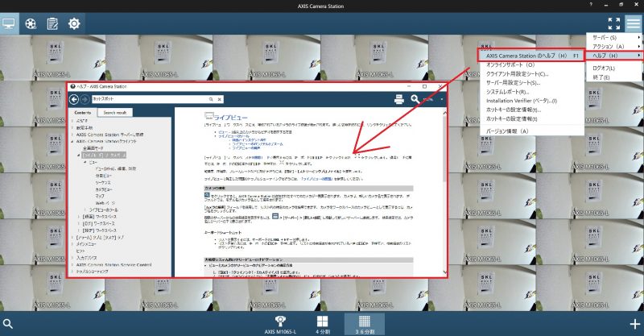
Task: Maximize the help window
Action: click(x=424, y=86)
